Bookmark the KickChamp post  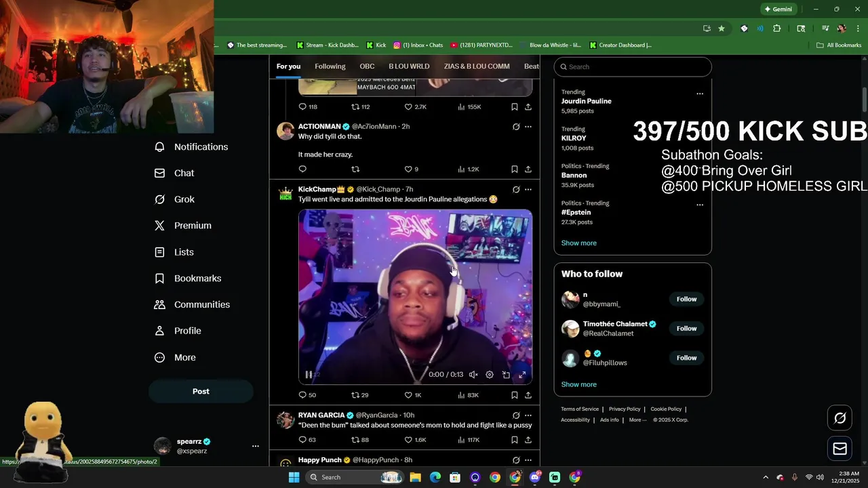(x=515, y=395)
